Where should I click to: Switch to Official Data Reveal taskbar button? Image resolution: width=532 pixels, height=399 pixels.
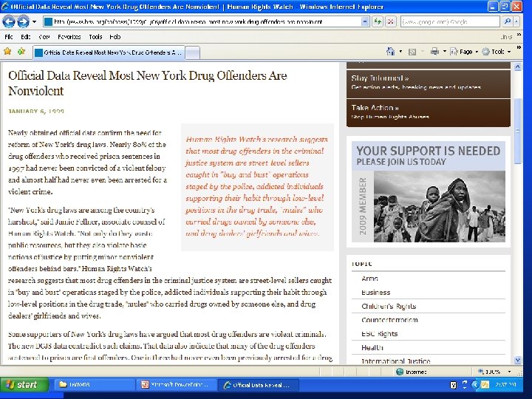pos(259,385)
